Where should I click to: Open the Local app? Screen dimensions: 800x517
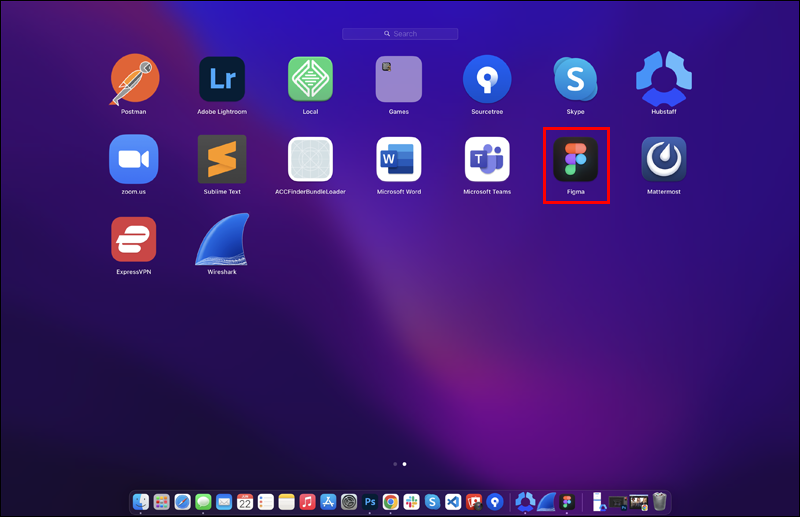[x=310, y=79]
